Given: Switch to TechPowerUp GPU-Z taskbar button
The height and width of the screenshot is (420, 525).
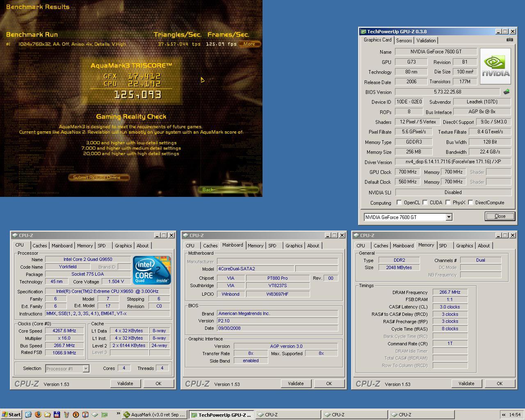Looking at the screenshot, I should 221,415.
